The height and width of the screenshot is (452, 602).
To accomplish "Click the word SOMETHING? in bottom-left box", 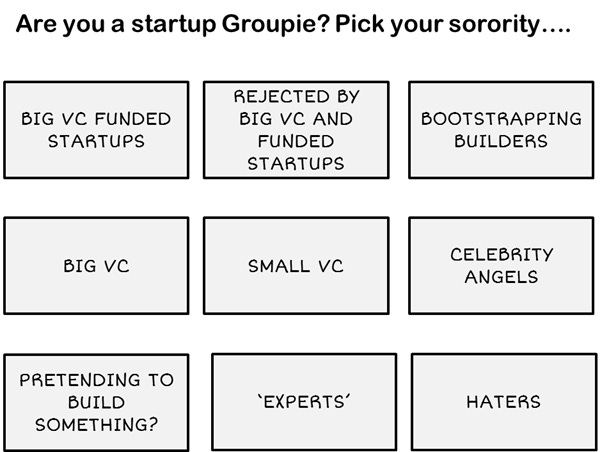I will tap(96, 425).
